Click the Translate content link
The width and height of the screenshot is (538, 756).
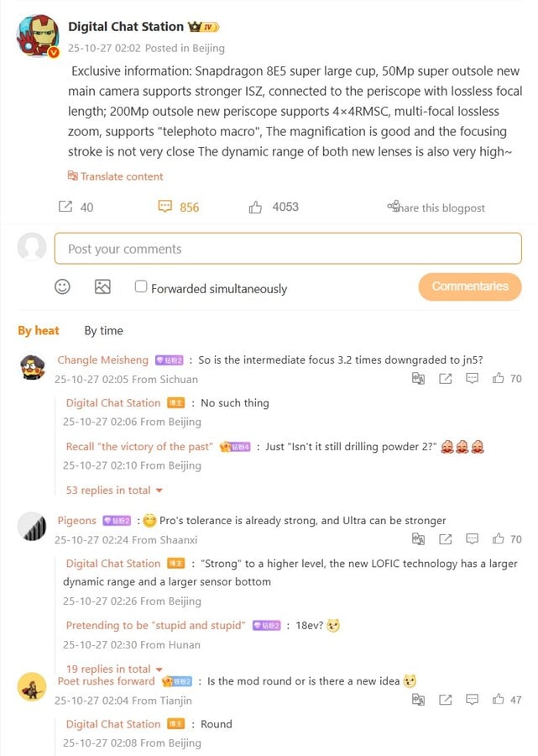[116, 176]
